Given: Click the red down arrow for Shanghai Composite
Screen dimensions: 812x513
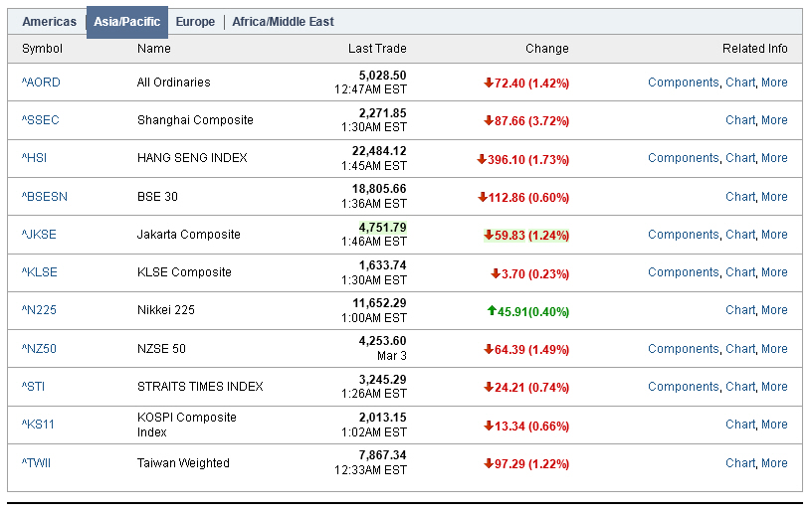Looking at the screenshot, I should point(489,120).
